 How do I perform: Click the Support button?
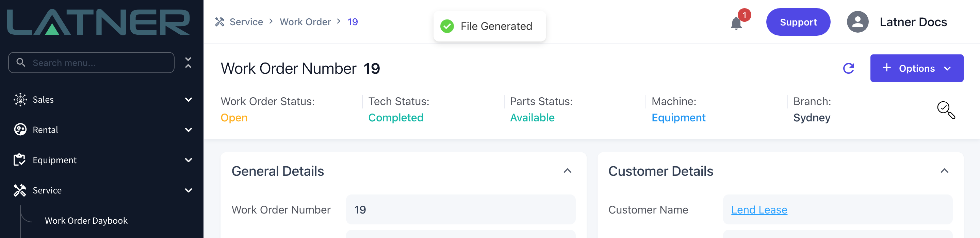798,22
